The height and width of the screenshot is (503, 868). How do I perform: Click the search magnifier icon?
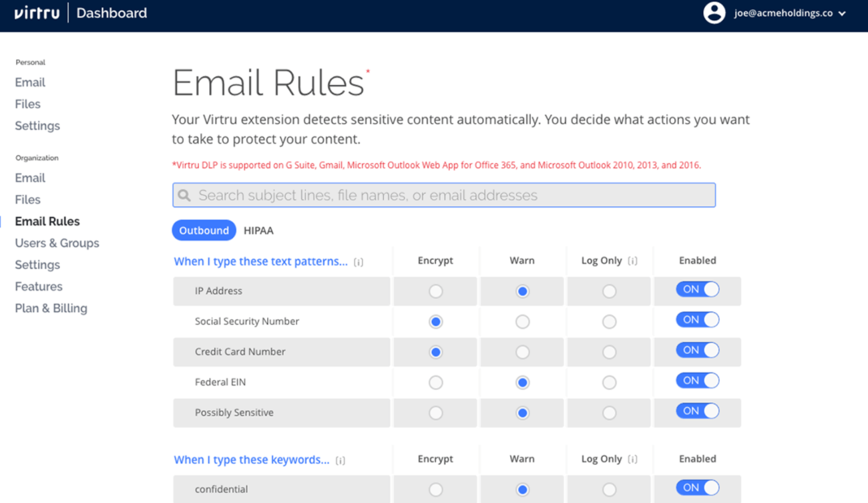(x=184, y=195)
